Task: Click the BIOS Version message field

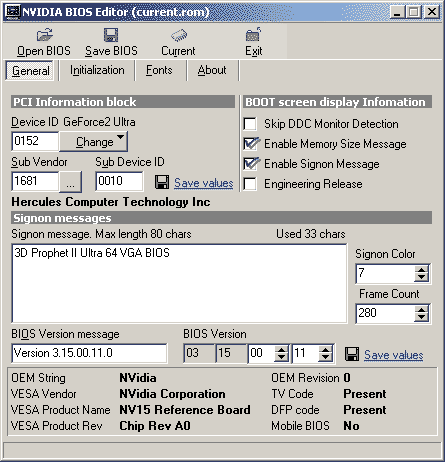Action: [x=89, y=353]
